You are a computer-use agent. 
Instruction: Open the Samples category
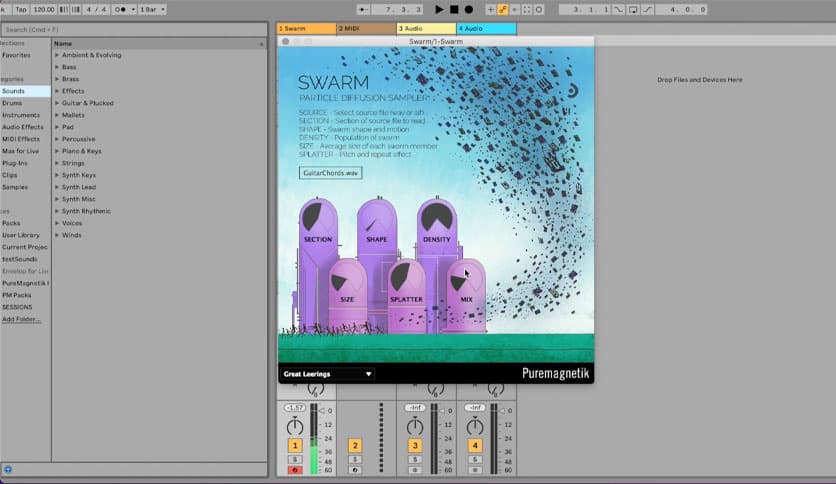(15, 187)
